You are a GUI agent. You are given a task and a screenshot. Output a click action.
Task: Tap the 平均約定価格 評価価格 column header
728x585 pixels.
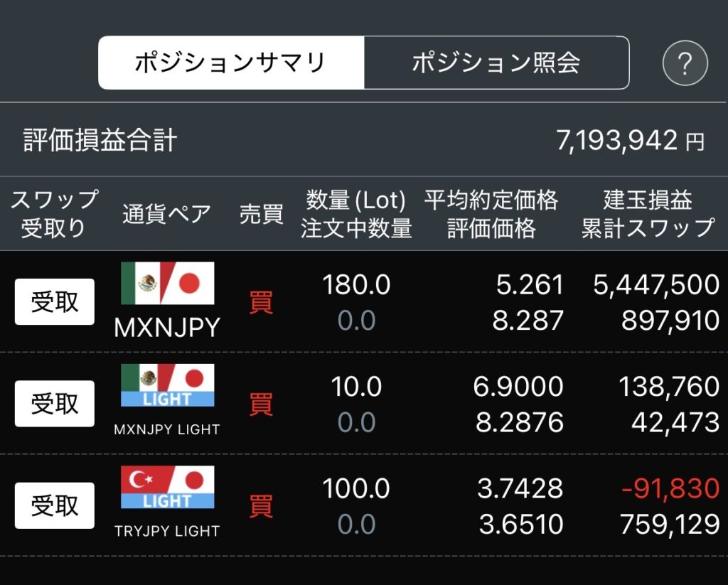click(x=491, y=214)
